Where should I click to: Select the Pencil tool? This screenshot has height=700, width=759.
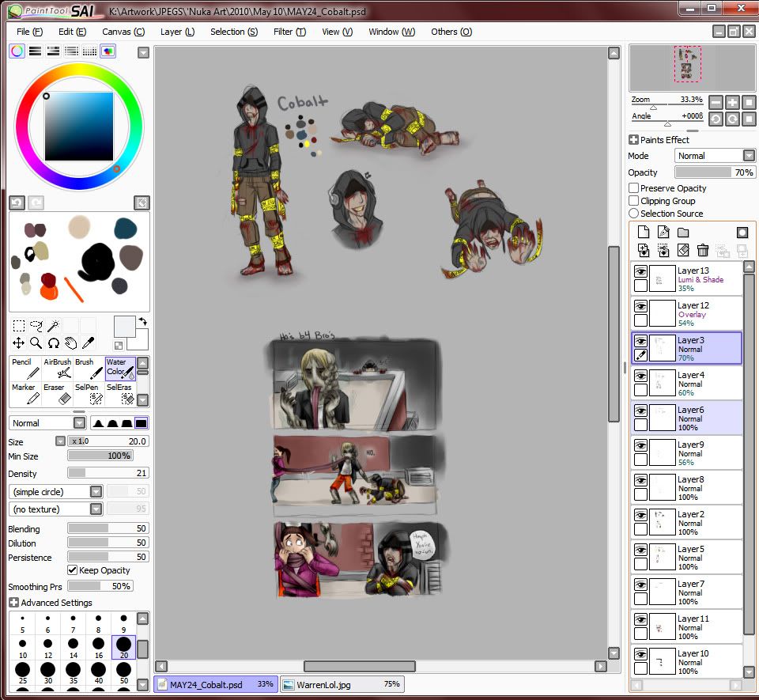pyautogui.click(x=24, y=369)
